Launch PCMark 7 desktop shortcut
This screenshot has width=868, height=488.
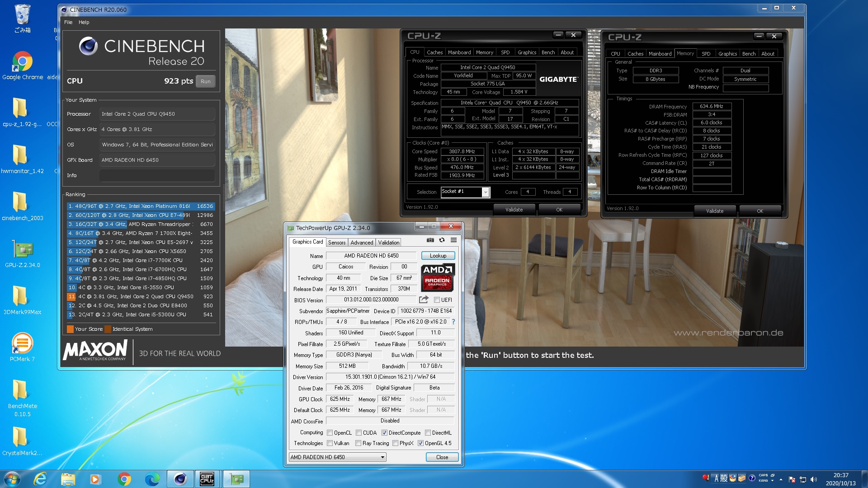click(x=22, y=347)
